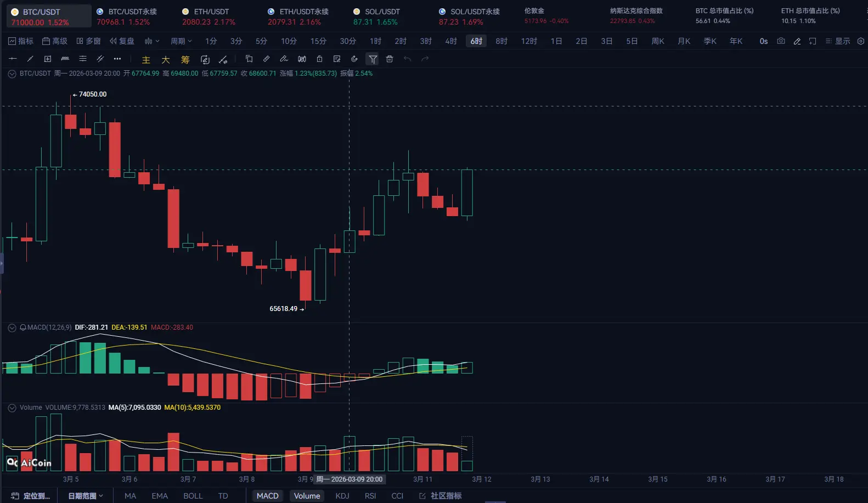The width and height of the screenshot is (868, 503).
Task: Expand the 日期范围 date range dropdown
Action: [86, 496]
